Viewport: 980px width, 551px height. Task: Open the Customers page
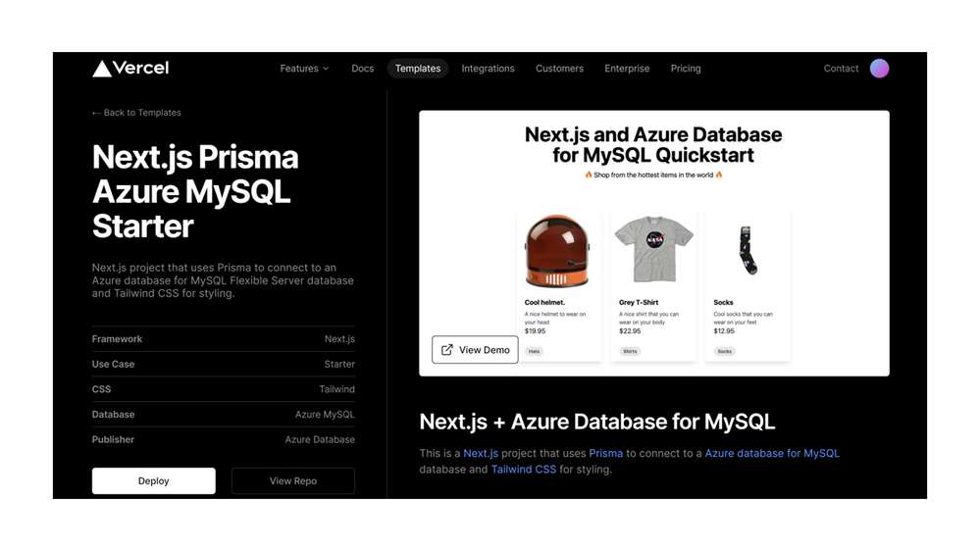[x=559, y=68]
